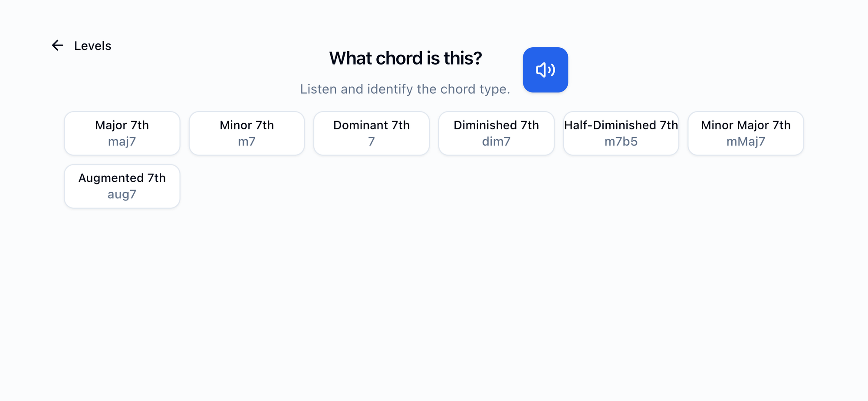Click the maj7 abbreviation label
Image resolution: width=868 pixels, height=401 pixels.
click(122, 142)
